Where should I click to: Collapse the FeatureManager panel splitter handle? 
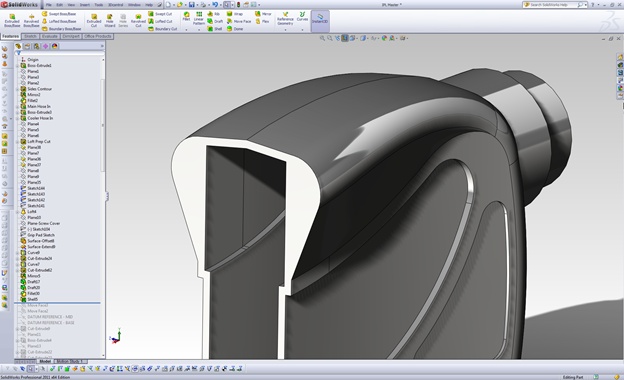click(x=107, y=196)
